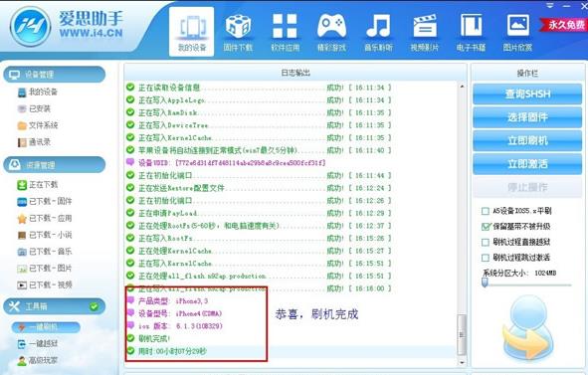This screenshot has width=588, height=375.
Task: Open the 固件下载 dice icon tab
Action: point(238,32)
